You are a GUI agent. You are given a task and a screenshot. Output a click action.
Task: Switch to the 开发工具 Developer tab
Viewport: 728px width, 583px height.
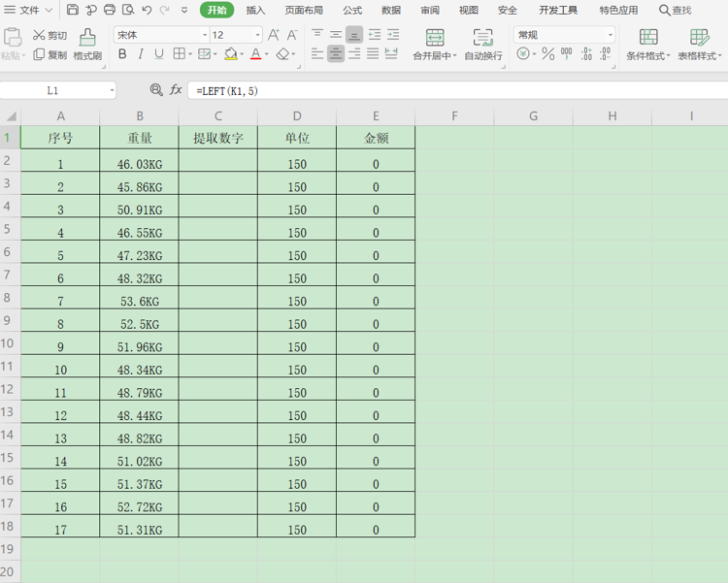pos(558,10)
